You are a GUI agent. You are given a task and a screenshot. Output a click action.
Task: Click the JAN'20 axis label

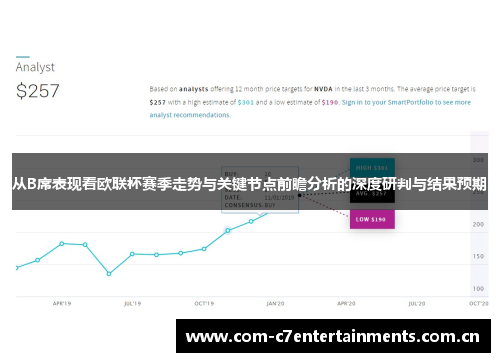(x=275, y=304)
